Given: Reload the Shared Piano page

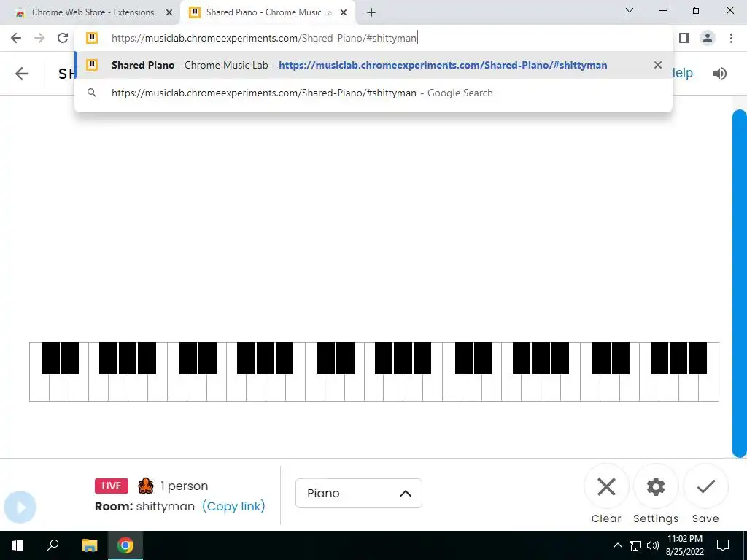Looking at the screenshot, I should point(63,38).
